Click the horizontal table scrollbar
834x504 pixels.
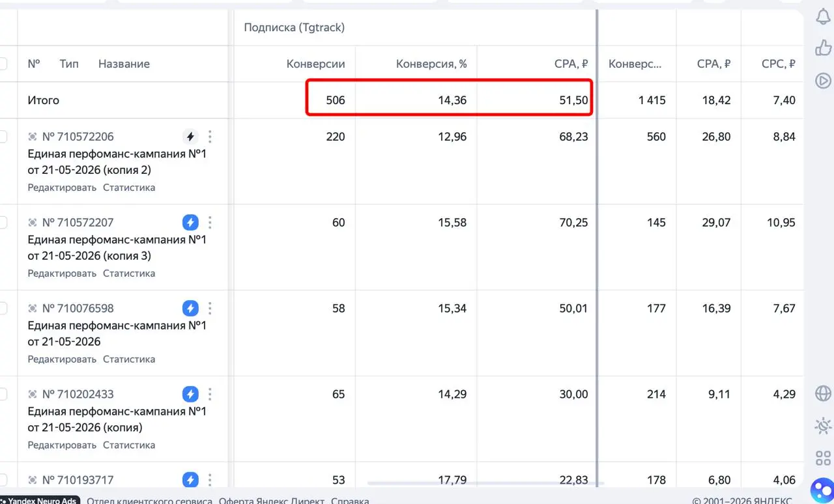[x=485, y=483]
